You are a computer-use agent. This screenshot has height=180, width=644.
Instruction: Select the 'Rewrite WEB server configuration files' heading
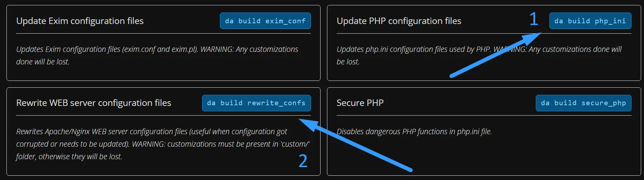pyautogui.click(x=94, y=103)
